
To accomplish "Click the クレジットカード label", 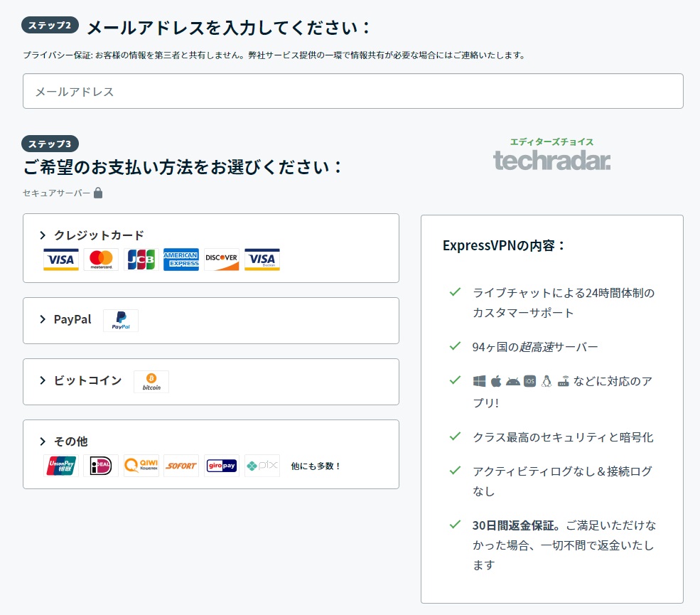I will 99,235.
